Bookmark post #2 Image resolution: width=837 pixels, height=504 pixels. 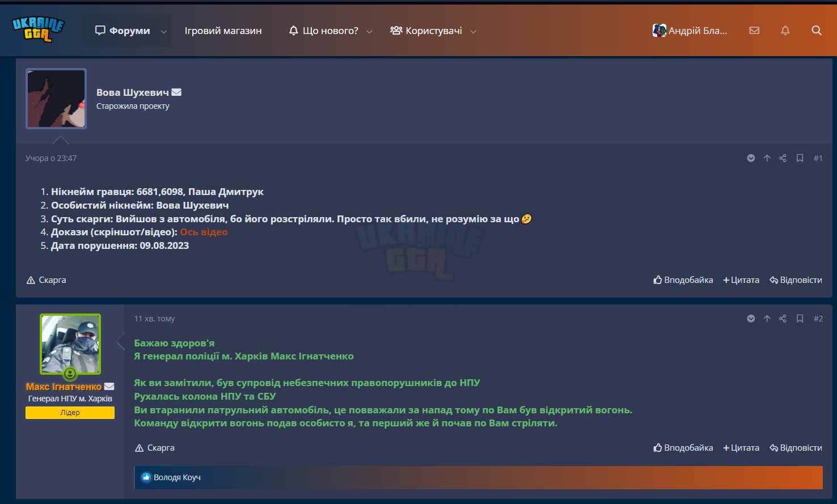(x=800, y=319)
